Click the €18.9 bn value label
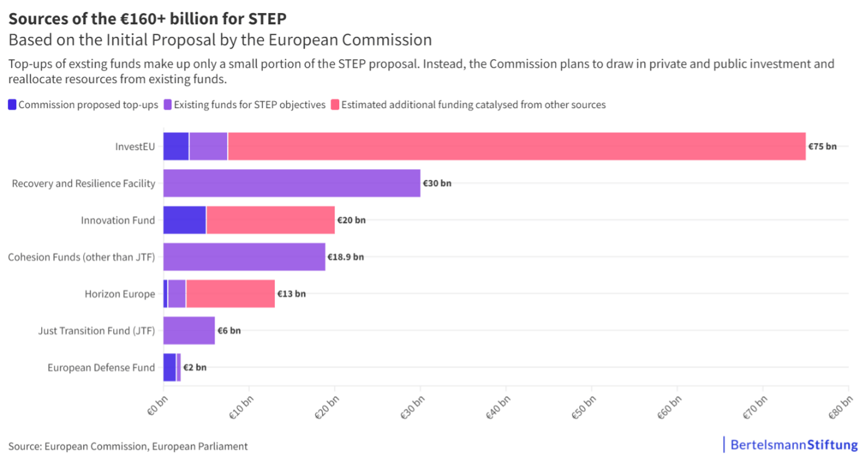 click(345, 257)
